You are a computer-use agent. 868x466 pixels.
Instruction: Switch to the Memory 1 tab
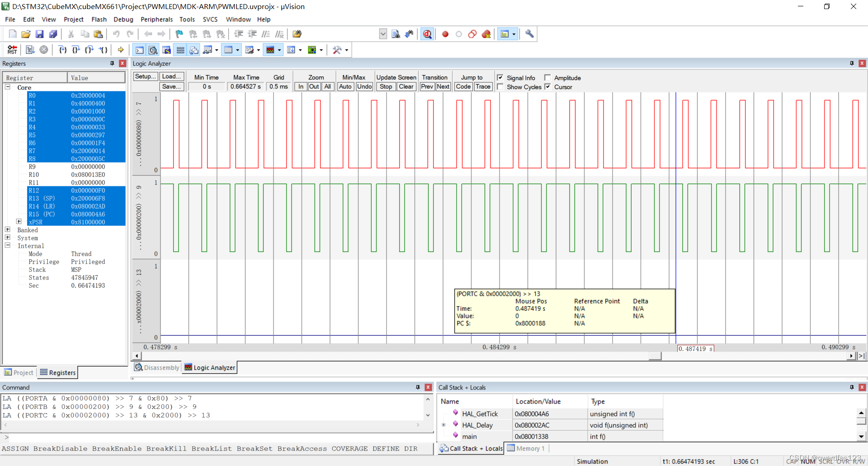[x=526, y=448]
